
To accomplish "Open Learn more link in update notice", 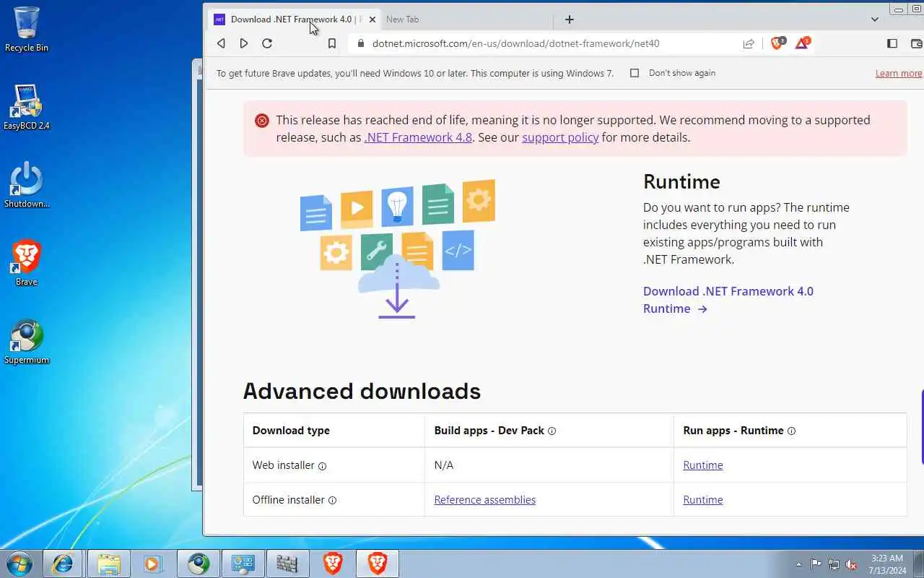I will [899, 73].
